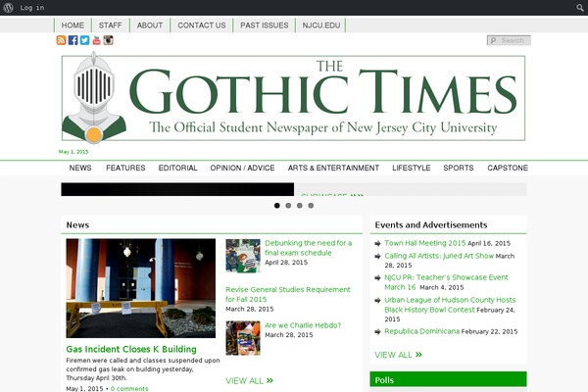Open Are we Charlie Hebdo? article
The image size is (588, 392).
tap(303, 325)
